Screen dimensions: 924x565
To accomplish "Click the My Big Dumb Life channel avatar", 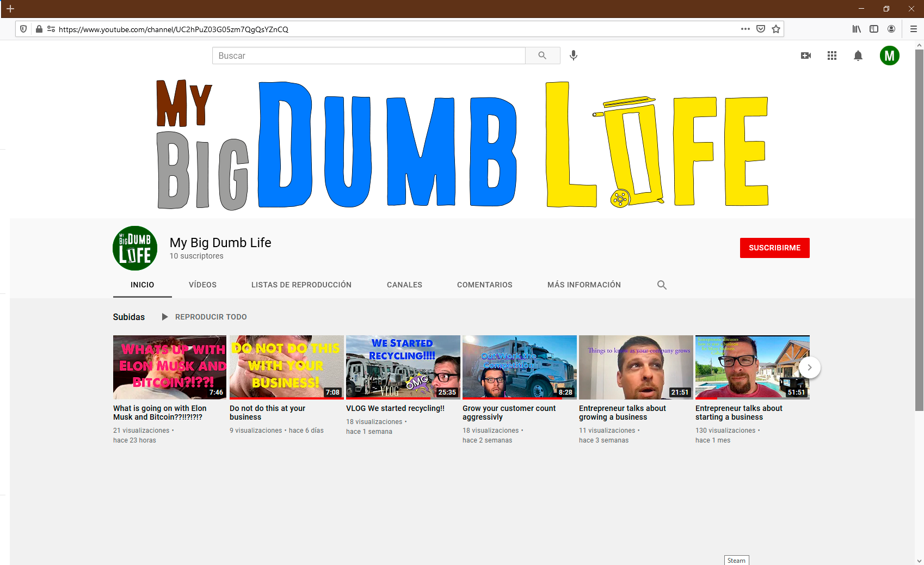I will (x=135, y=248).
